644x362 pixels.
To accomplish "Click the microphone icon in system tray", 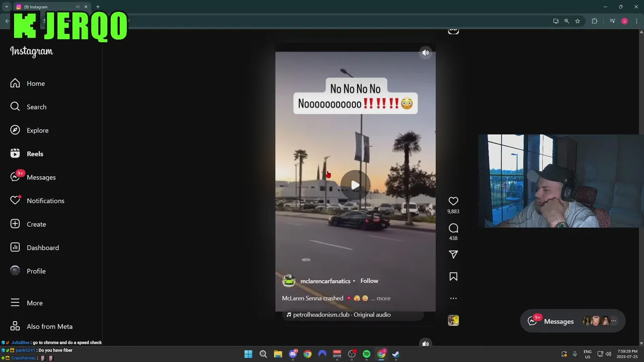I will point(575,354).
